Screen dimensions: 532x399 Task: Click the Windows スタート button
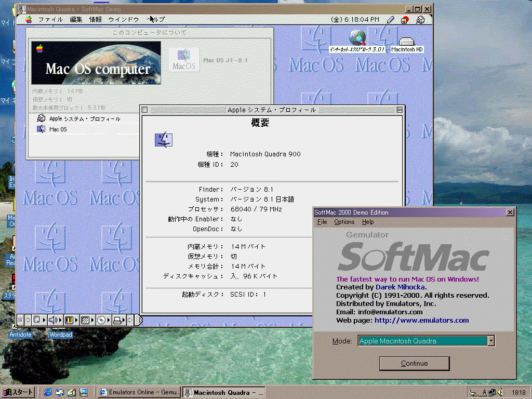[x=18, y=392]
